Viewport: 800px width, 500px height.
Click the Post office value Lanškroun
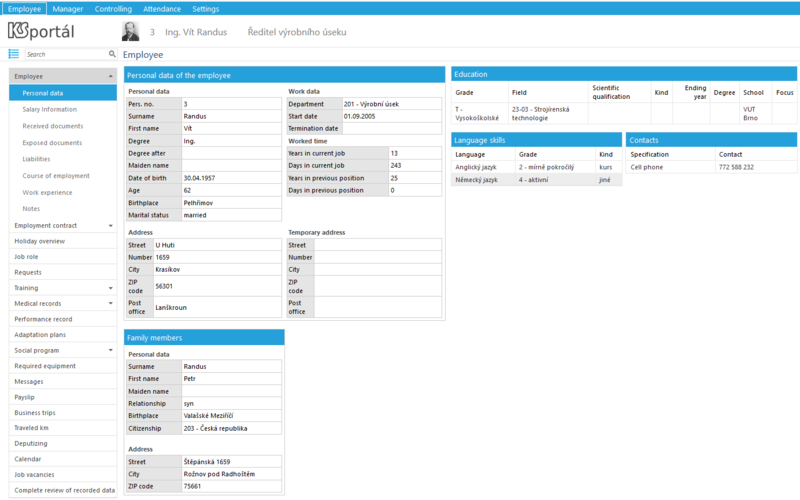pyautogui.click(x=217, y=308)
